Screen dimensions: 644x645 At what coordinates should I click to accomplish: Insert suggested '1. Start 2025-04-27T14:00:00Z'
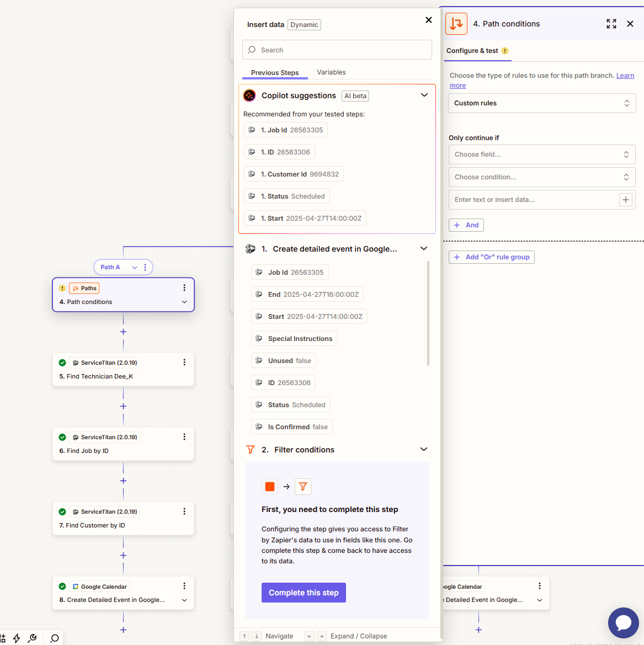click(305, 218)
